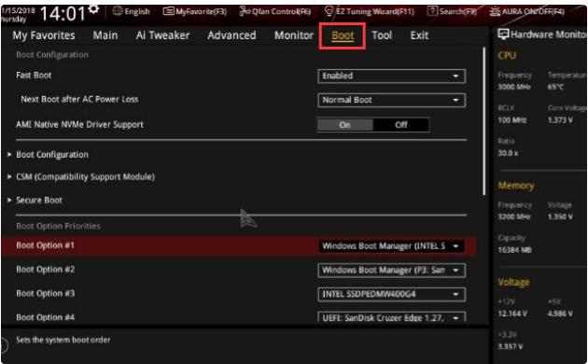This screenshot has height=364, width=588.
Task: Click the 'Sets the system boot order' help text
Action: [63, 340]
